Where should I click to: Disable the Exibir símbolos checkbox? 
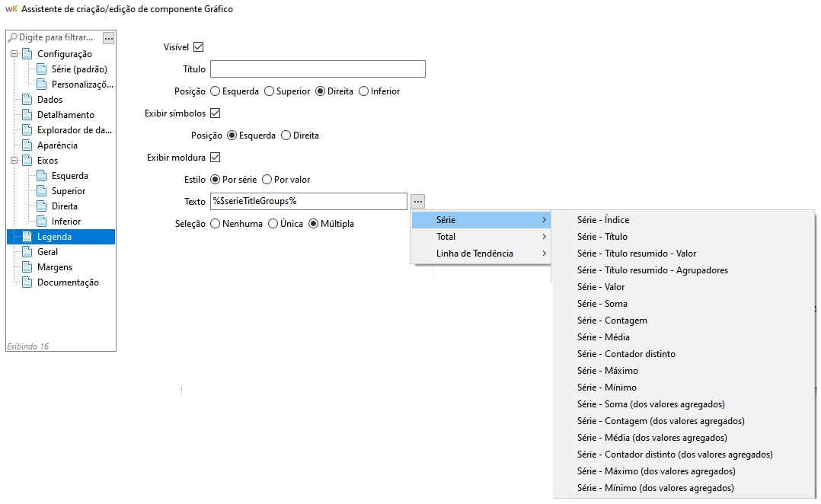pyautogui.click(x=215, y=113)
